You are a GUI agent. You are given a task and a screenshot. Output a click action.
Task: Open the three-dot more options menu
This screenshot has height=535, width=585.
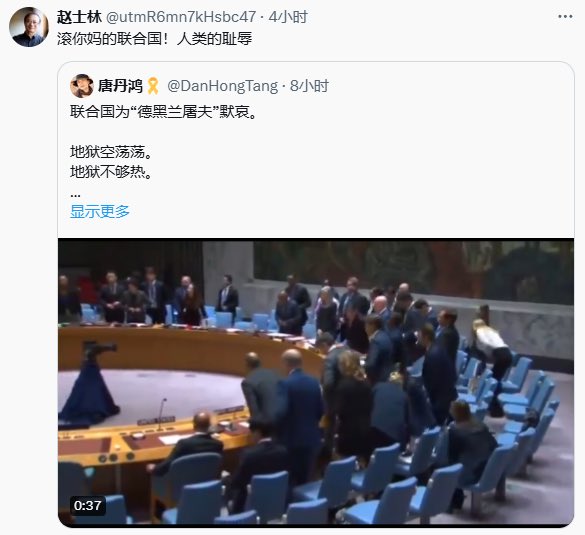pyautogui.click(x=565, y=16)
